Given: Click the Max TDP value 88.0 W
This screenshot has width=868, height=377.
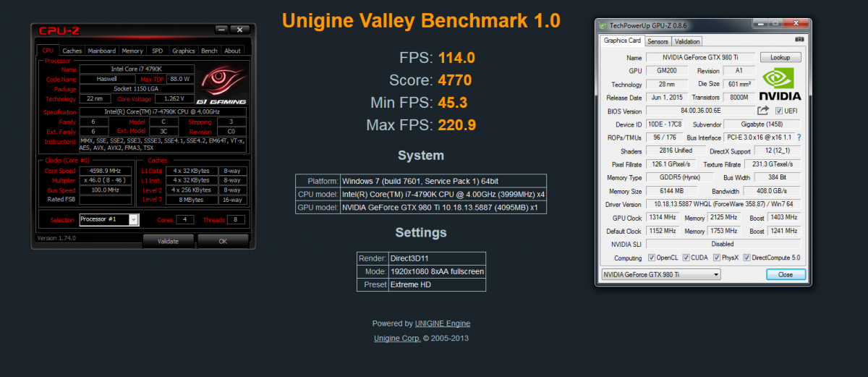Looking at the screenshot, I should pos(179,79).
